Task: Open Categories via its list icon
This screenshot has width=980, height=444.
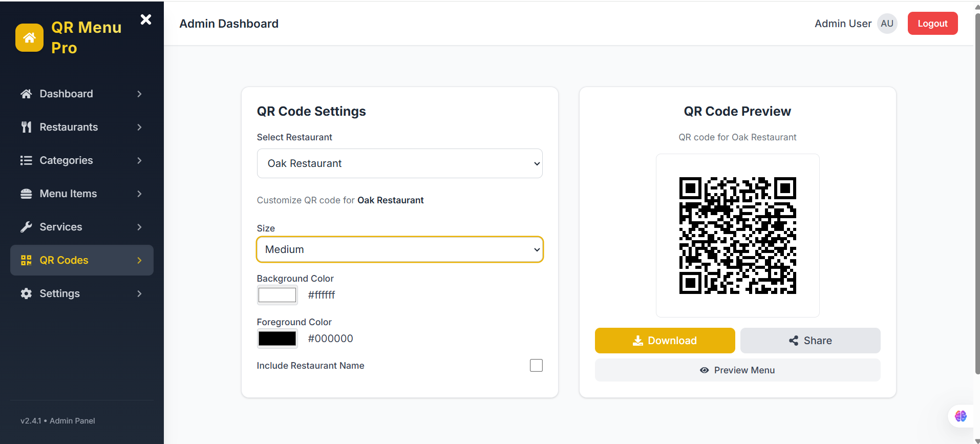Action: coord(26,160)
